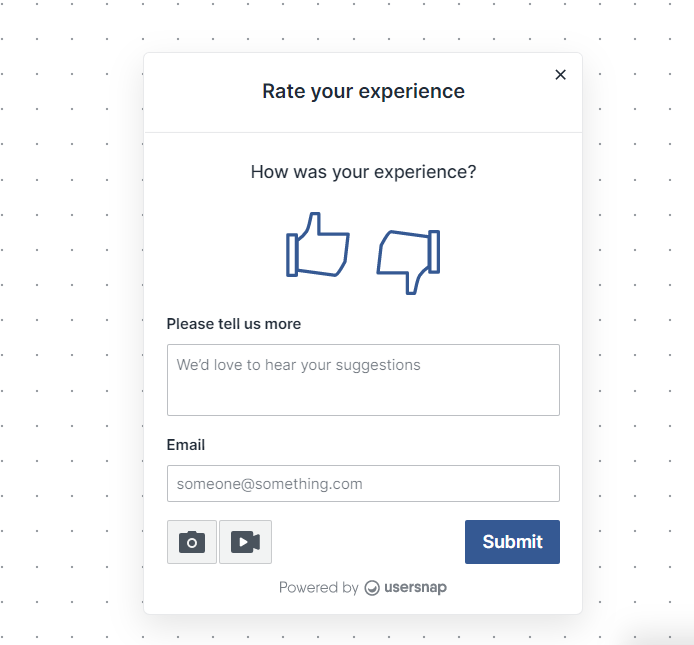This screenshot has width=694, height=645.
Task: Start a screen recording with the video icon
Action: pos(246,542)
